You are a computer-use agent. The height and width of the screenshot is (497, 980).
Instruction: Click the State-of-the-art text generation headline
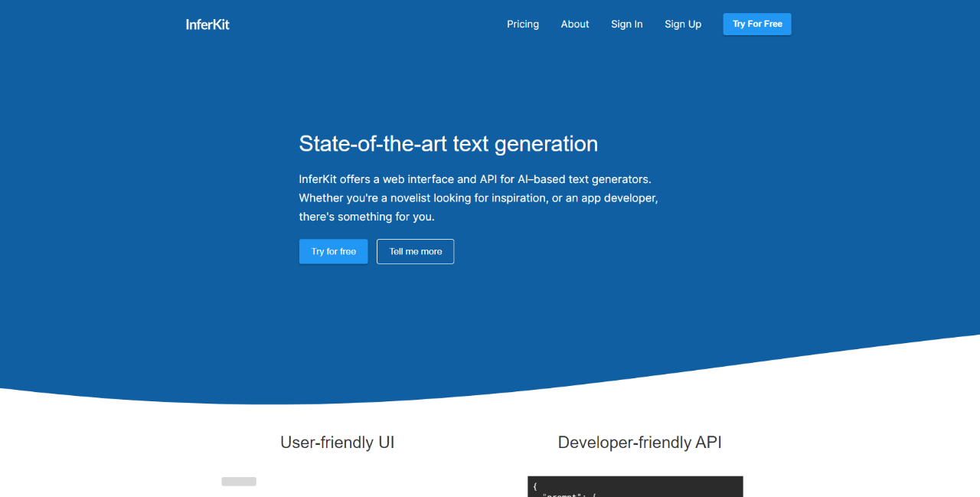point(449,143)
